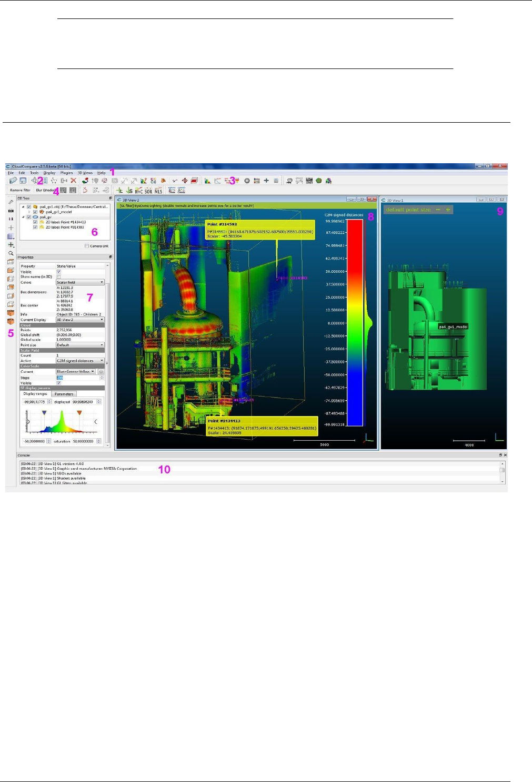Select the Display ranges tab
This screenshot has width=532, height=782.
click(35, 394)
